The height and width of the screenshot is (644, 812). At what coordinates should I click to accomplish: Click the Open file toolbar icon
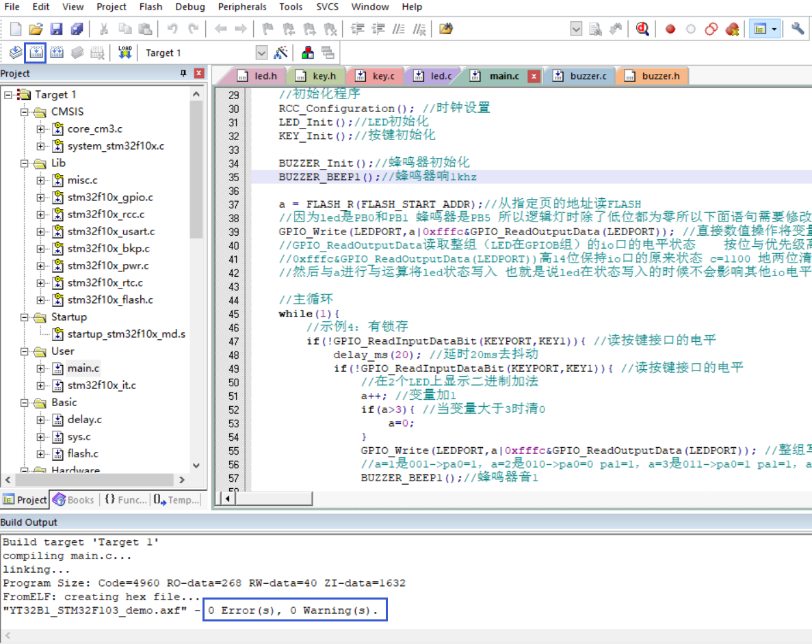pos(36,29)
